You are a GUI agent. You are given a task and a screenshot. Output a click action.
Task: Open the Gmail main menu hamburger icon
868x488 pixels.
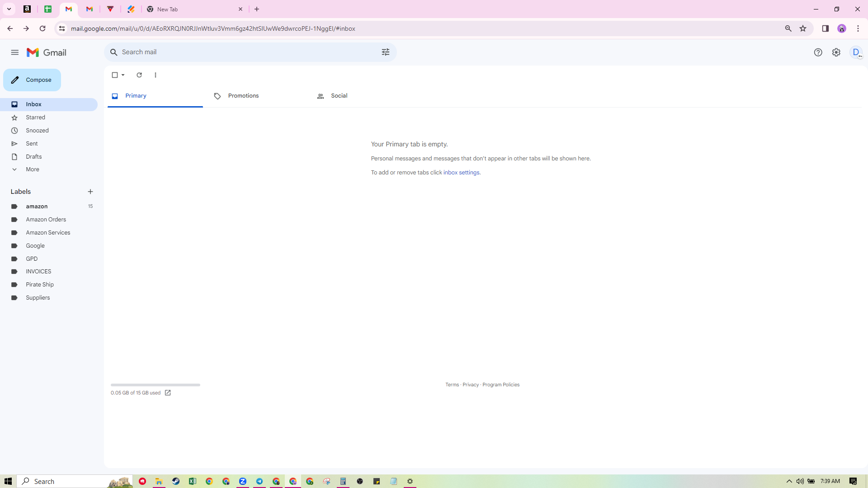(x=14, y=52)
